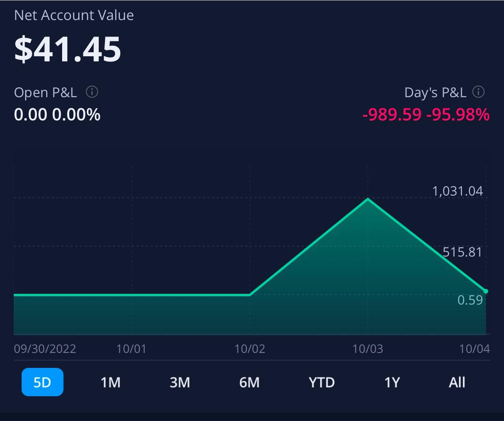Click the 515.81 axis label

coord(462,252)
